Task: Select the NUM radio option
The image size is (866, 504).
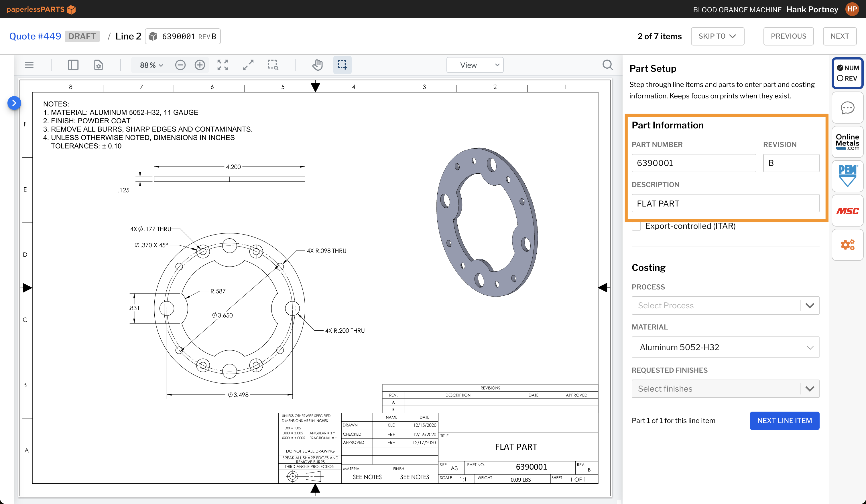Action: (x=839, y=68)
